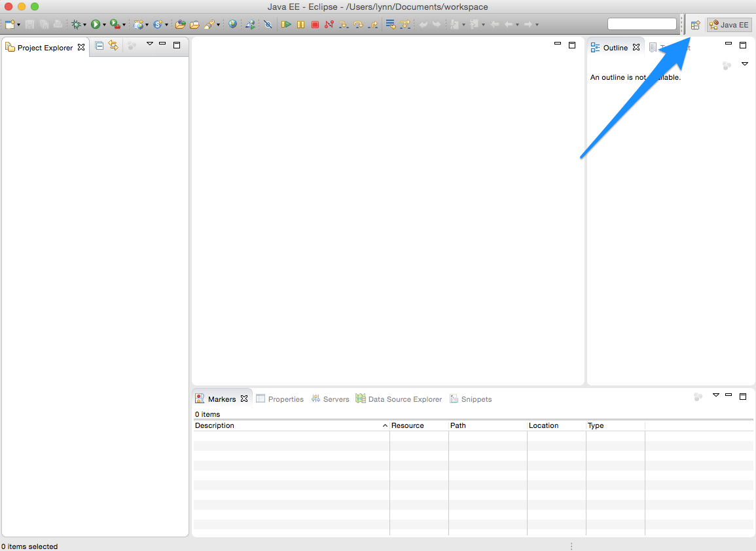Screen dimensions: 756x551
Task: Click the Open Perspective icon
Action: 695,25
